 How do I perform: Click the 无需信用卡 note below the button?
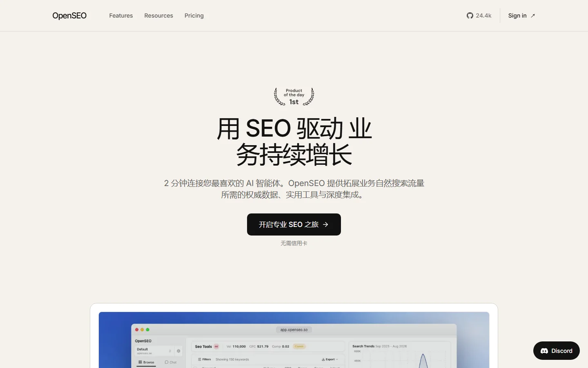[x=294, y=243]
